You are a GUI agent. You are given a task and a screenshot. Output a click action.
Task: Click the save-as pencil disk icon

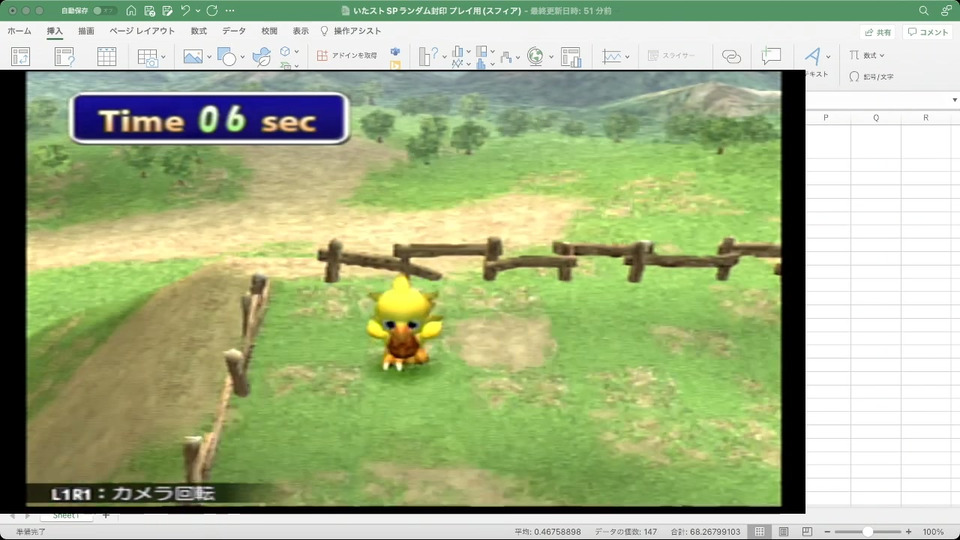click(167, 10)
